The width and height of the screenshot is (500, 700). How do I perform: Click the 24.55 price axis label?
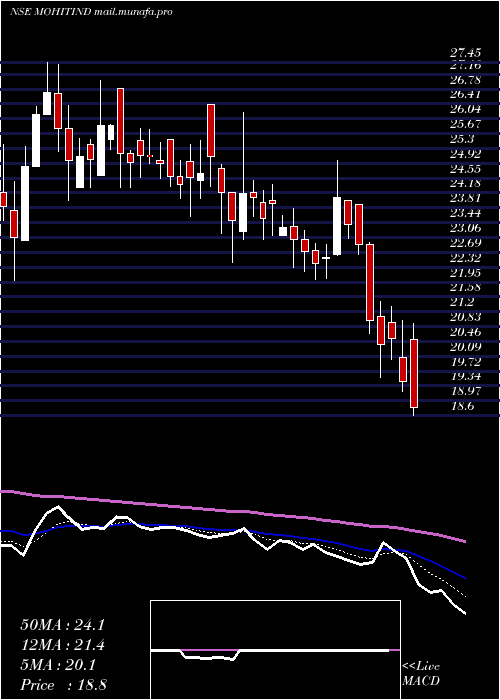pos(467,169)
